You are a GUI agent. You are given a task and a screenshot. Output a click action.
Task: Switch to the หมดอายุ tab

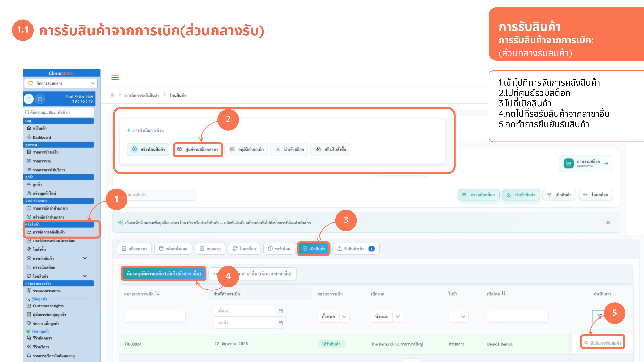[210, 249]
